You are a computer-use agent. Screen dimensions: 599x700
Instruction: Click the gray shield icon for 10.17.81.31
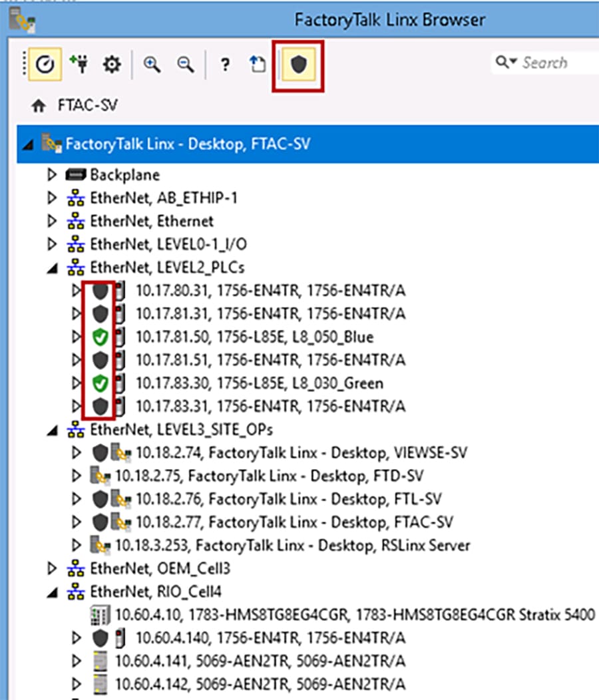pos(100,314)
